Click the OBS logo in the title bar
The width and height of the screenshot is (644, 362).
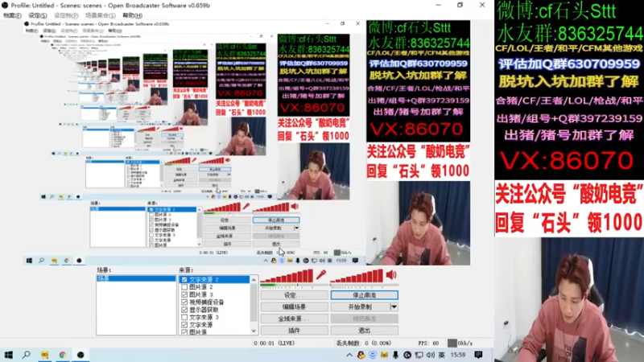5,6
